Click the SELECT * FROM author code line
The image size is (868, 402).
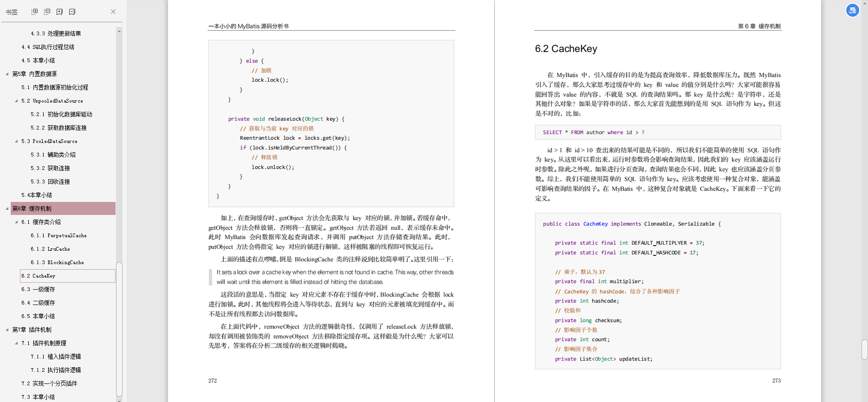594,132
